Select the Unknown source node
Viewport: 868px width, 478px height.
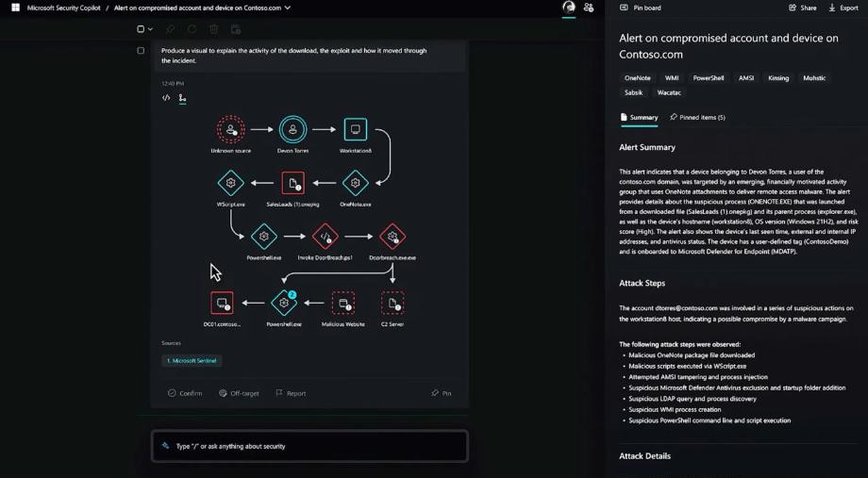pyautogui.click(x=231, y=129)
